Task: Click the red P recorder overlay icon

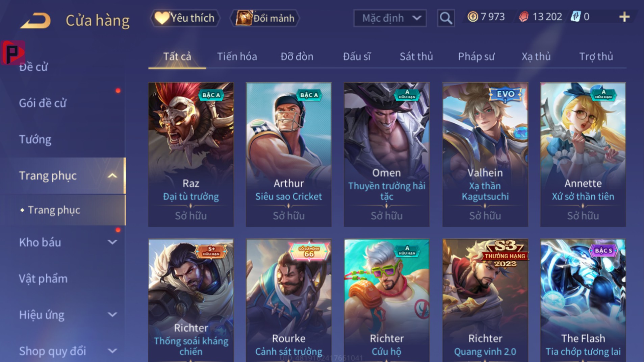Action: 13,52
